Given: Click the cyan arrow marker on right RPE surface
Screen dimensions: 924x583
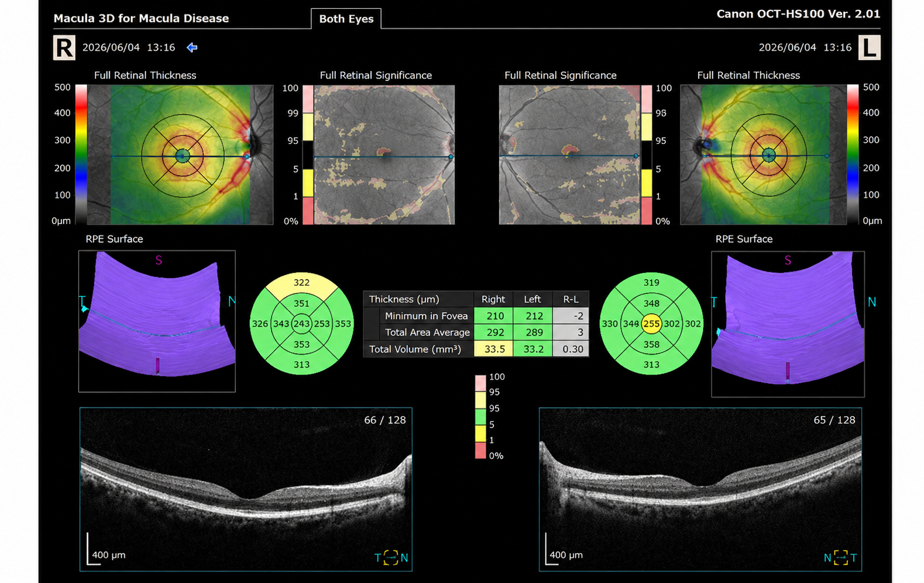Looking at the screenshot, I should (85, 308).
